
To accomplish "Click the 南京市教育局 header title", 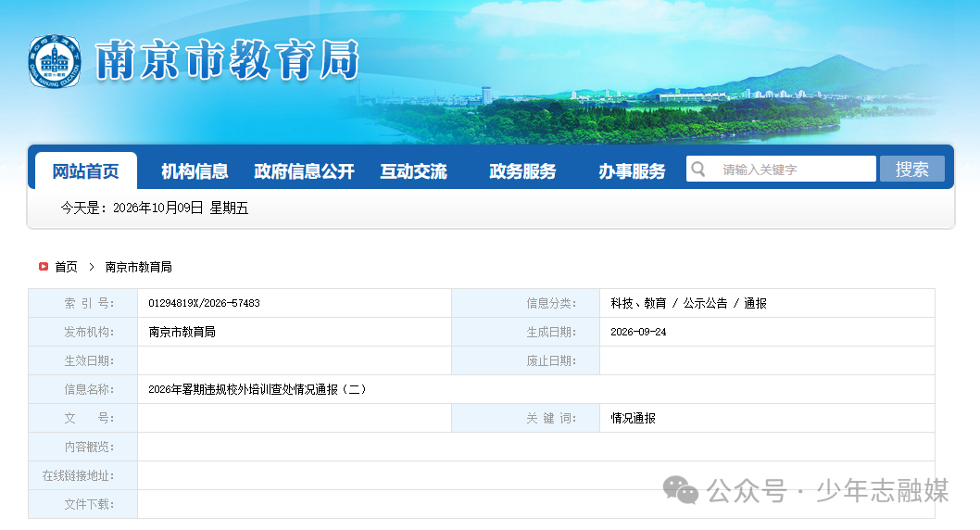I will point(228,60).
